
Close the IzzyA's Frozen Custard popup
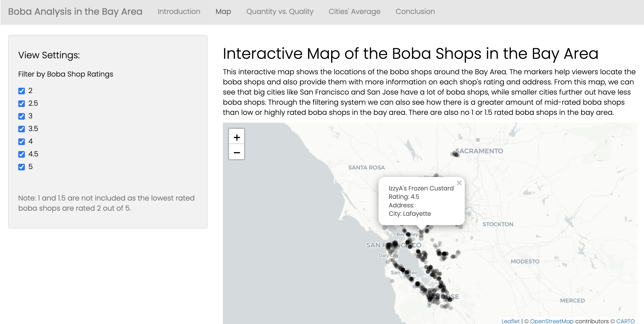click(x=459, y=183)
